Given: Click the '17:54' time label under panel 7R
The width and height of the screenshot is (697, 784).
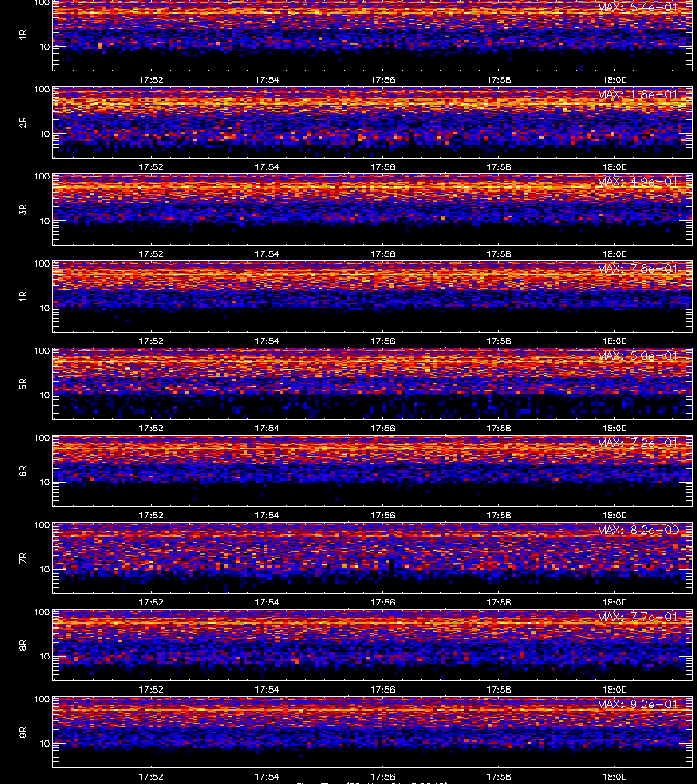Looking at the screenshot, I should coord(267,602).
